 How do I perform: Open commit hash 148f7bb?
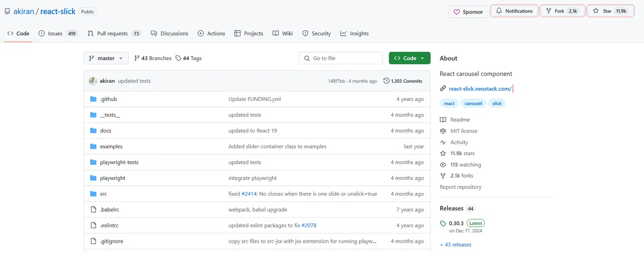click(x=336, y=81)
